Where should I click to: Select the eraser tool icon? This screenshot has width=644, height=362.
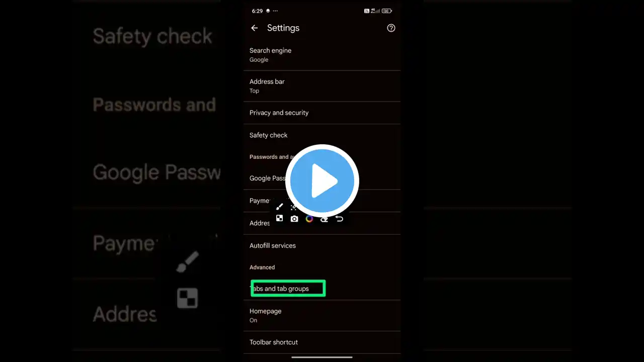(325, 219)
